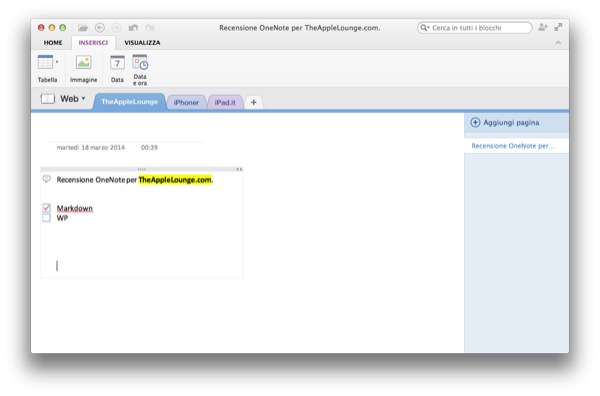Select TheAppleLounge section tab
This screenshot has width=600, height=396.
(x=129, y=102)
